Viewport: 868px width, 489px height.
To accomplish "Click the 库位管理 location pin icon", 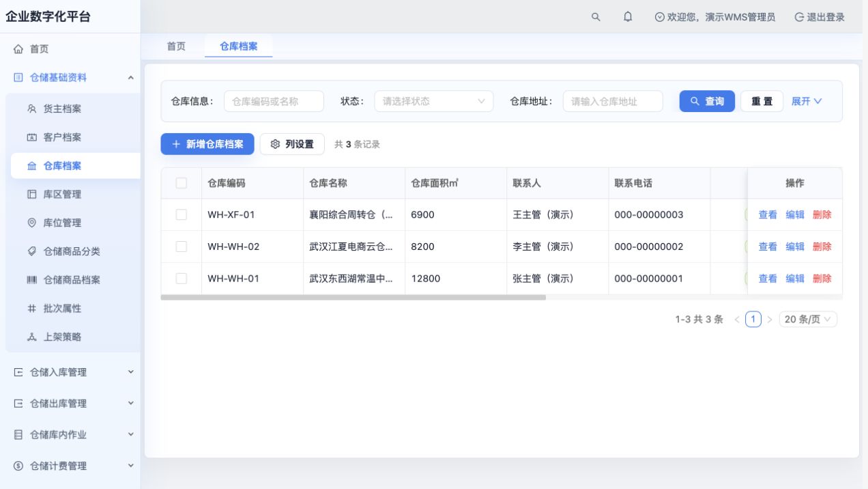I will 31,223.
